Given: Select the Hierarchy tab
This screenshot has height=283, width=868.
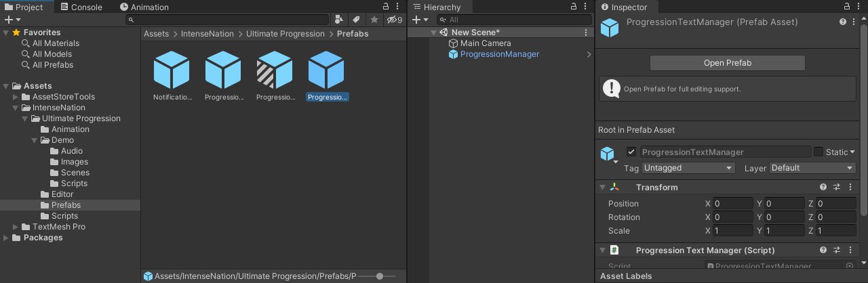Looking at the screenshot, I should coord(437,7).
